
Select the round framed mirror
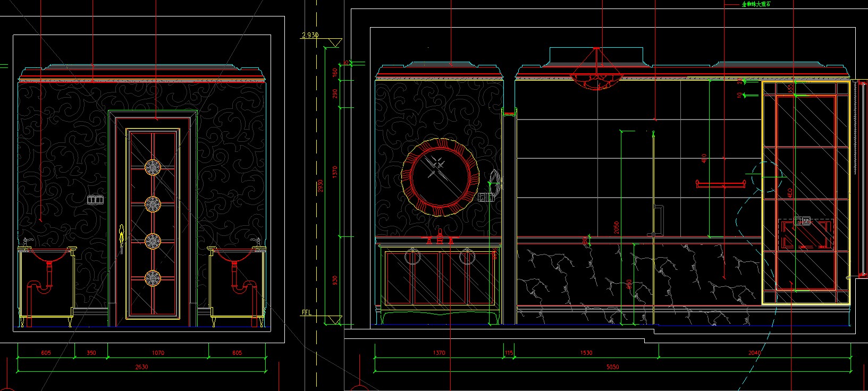click(x=440, y=176)
